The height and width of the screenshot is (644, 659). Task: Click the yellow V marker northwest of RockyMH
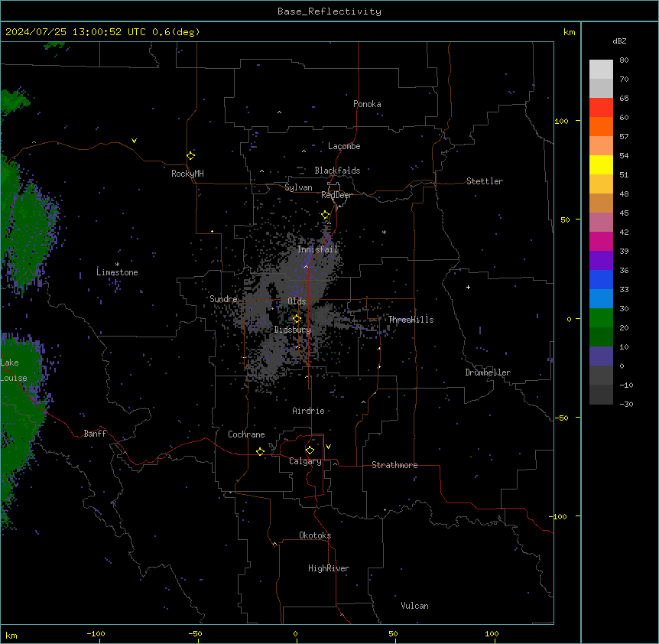[x=134, y=141]
